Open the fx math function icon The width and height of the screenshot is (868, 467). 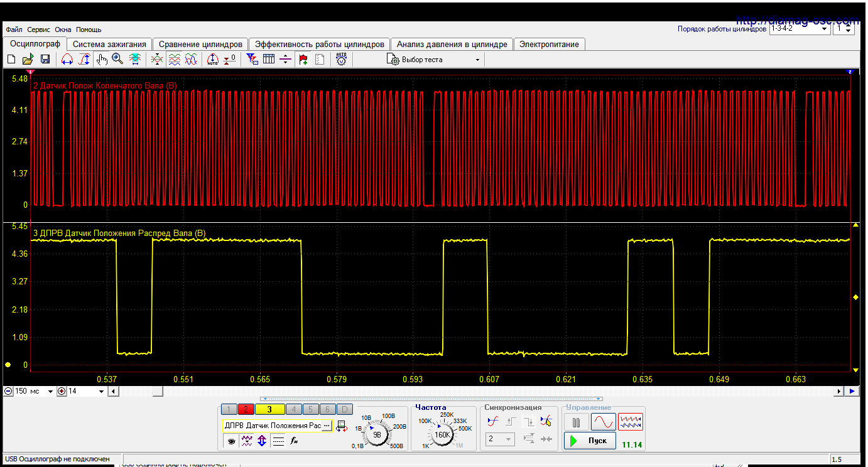coord(294,441)
